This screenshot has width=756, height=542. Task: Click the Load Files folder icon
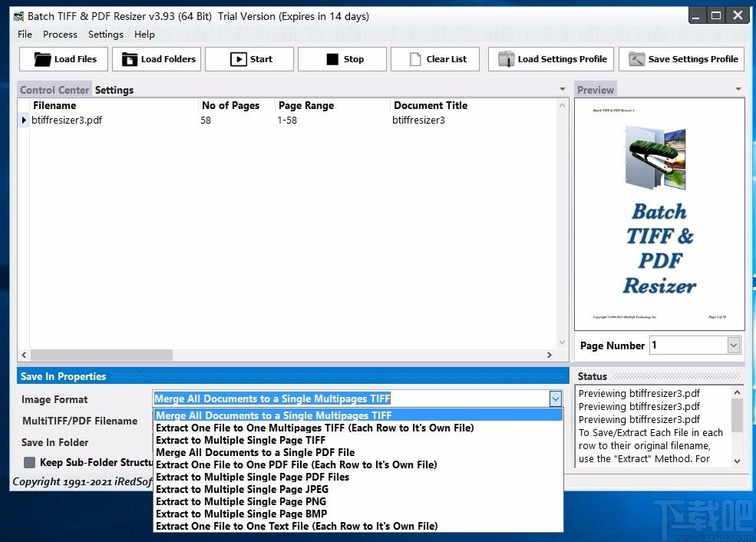click(42, 59)
